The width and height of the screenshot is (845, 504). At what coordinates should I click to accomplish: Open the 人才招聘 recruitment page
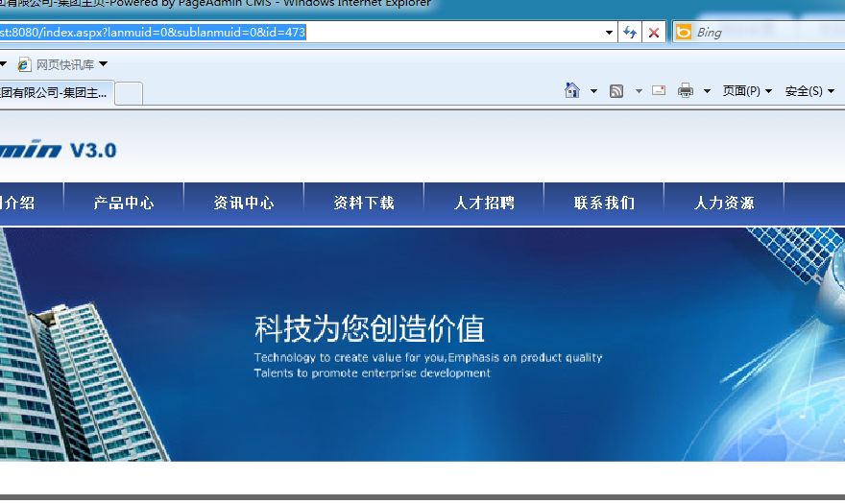pos(484,203)
